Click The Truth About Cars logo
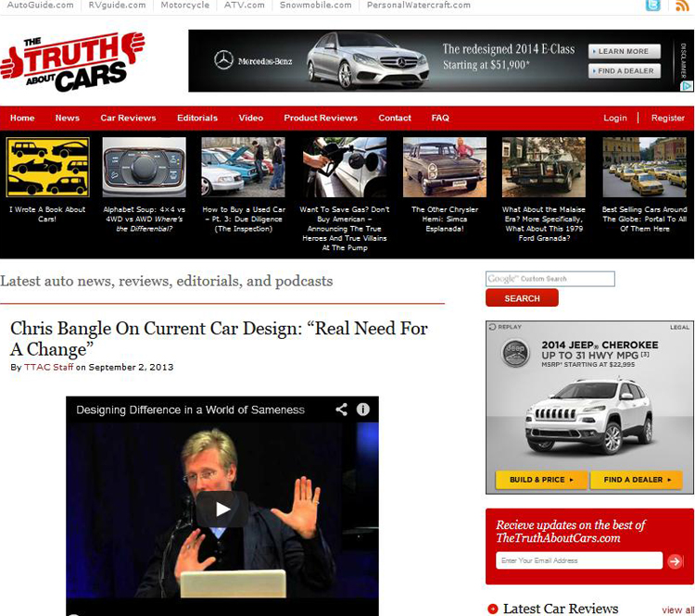Screen dimensions: 695x616 (x=72, y=61)
